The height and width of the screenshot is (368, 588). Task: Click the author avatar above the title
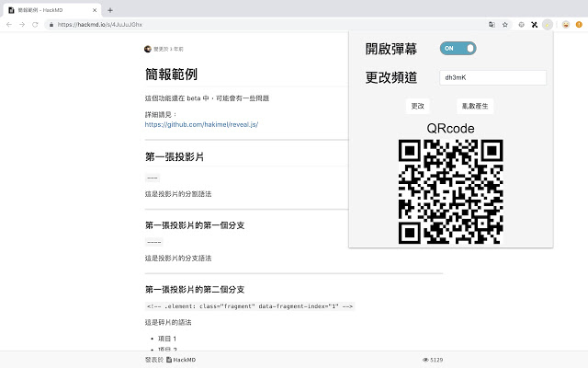point(148,49)
